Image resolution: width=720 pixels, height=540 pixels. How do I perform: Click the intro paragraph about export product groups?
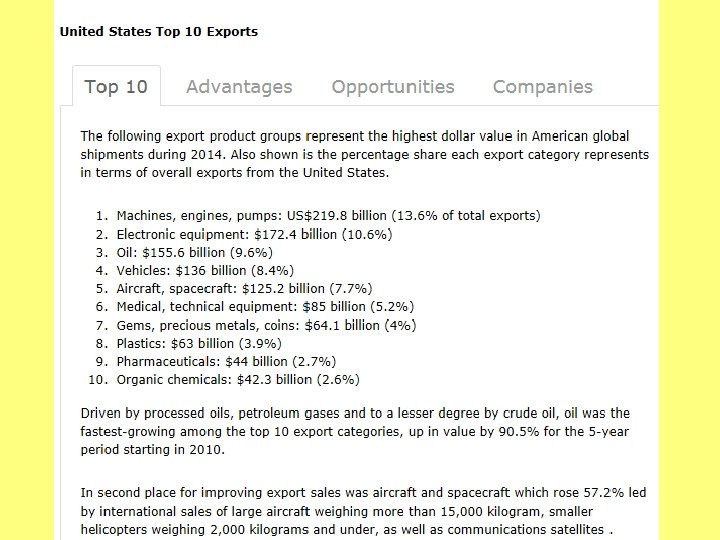click(365, 154)
